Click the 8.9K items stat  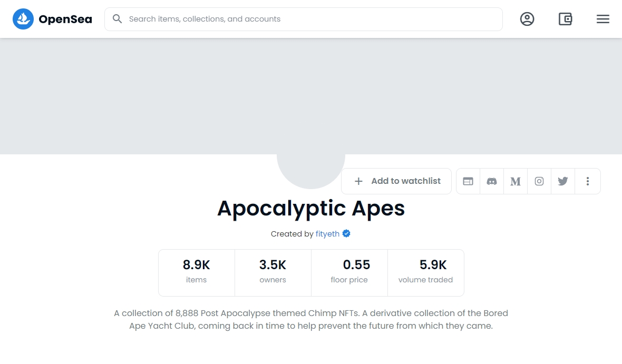click(x=197, y=273)
